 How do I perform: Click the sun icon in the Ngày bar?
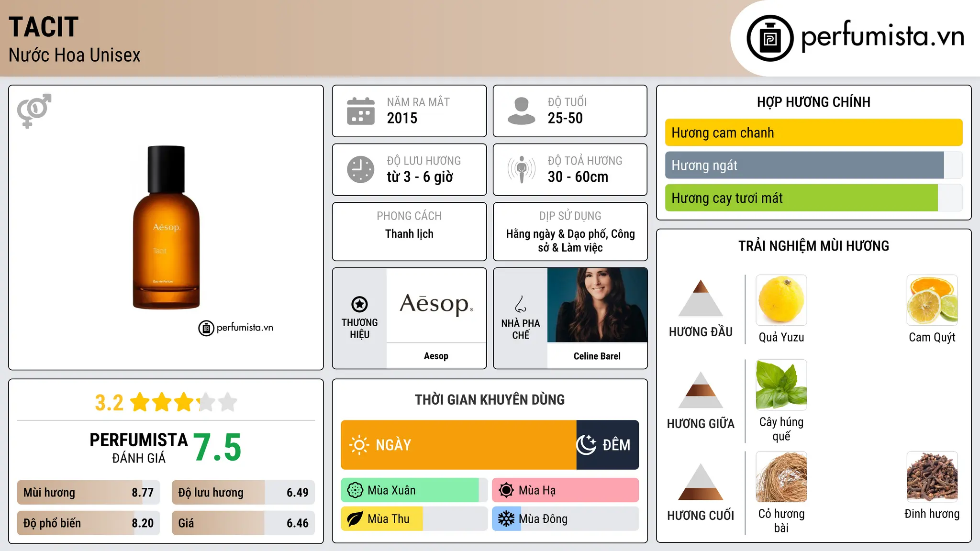[359, 445]
